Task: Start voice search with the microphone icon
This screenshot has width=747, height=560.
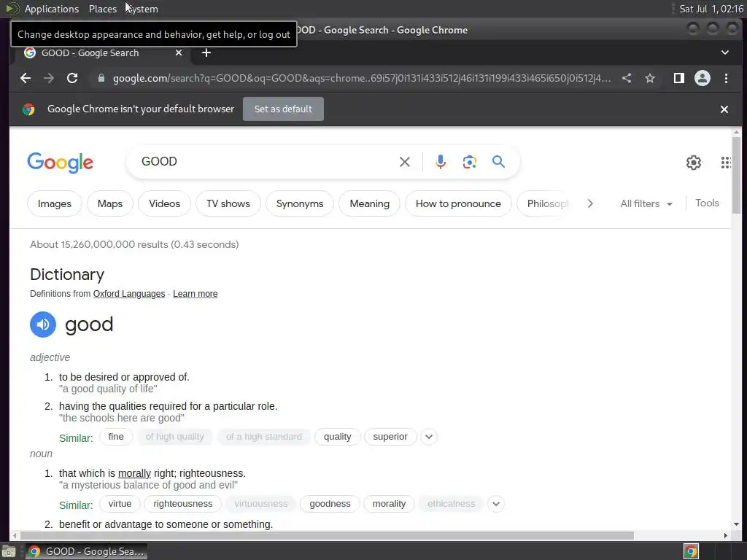Action: [x=441, y=162]
